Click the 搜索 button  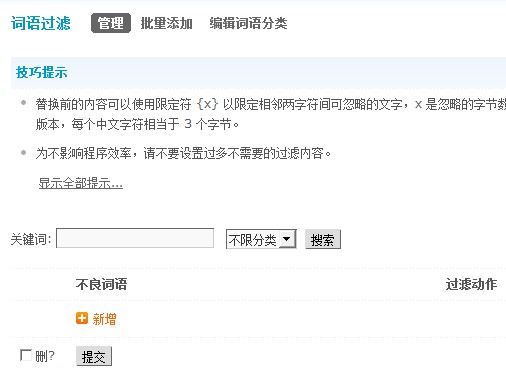pos(323,239)
